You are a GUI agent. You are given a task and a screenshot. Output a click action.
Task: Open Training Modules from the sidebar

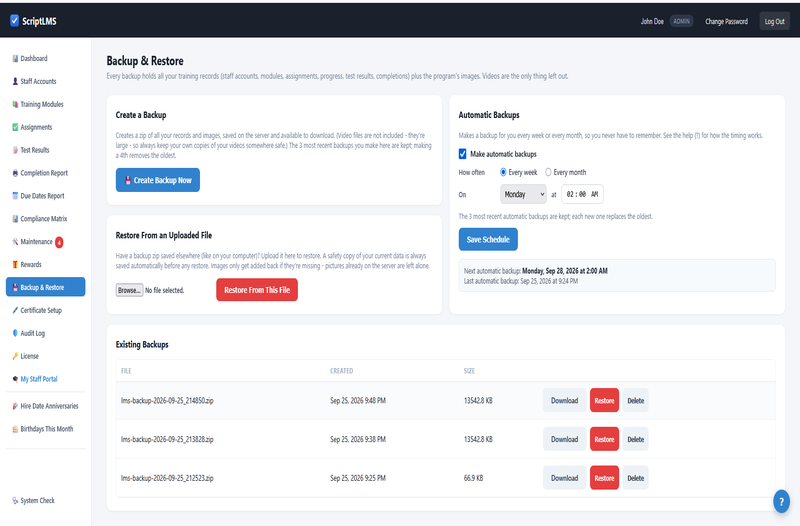pyautogui.click(x=45, y=105)
